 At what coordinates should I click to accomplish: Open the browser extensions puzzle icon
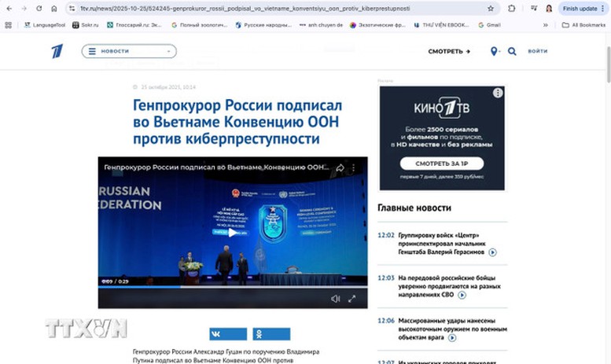pos(512,9)
